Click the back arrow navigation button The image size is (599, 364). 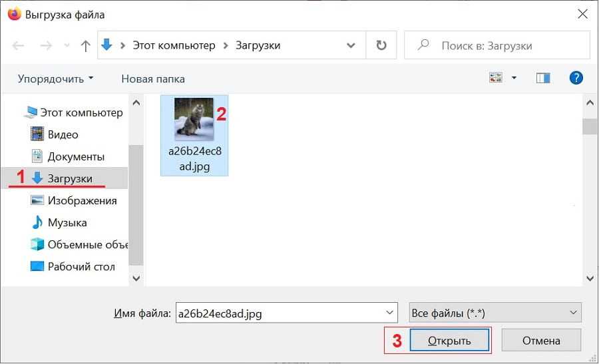(19, 46)
